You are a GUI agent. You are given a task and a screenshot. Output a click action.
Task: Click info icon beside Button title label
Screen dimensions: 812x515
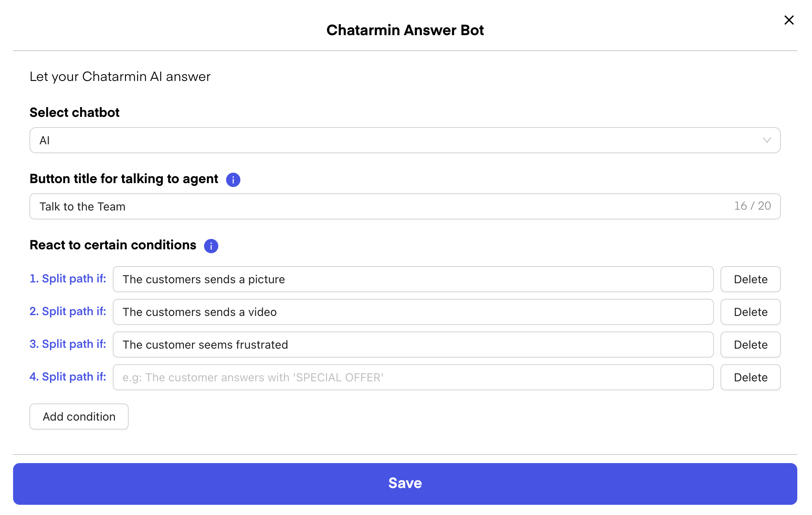233,180
